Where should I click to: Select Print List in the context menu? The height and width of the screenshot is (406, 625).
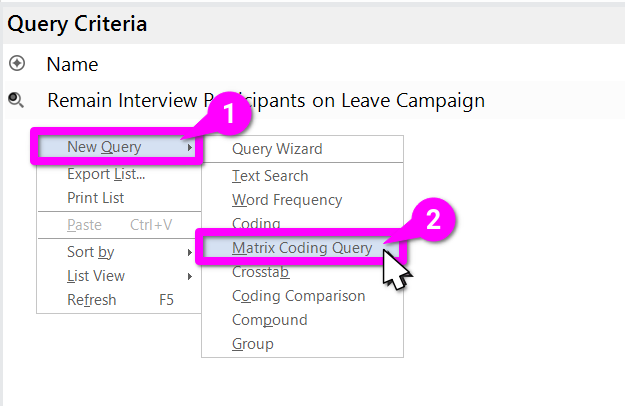[95, 198]
